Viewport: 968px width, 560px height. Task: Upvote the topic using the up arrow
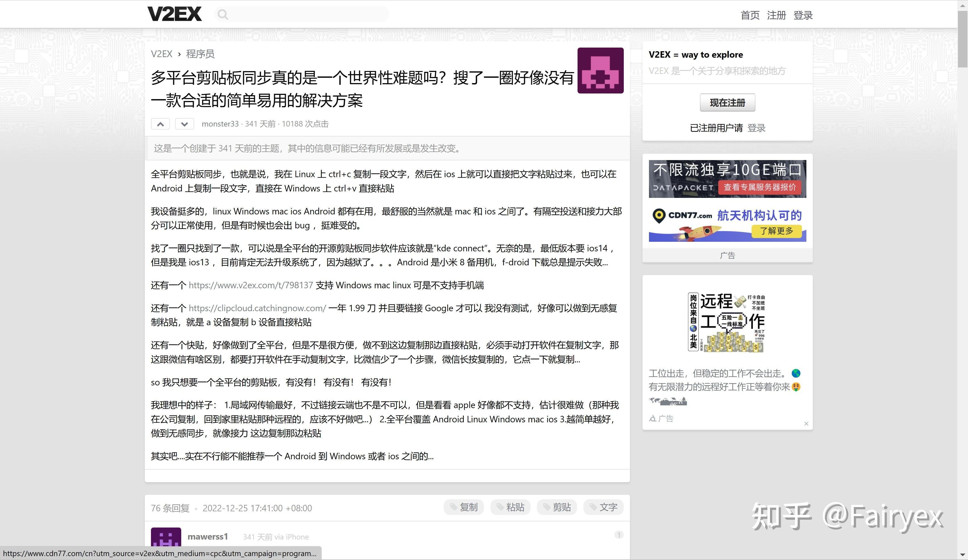pos(160,124)
